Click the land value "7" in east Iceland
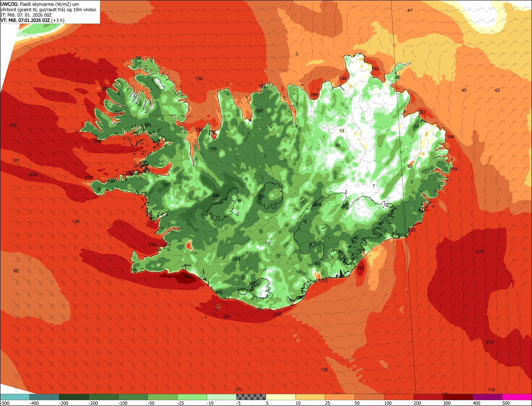 pyautogui.click(x=374, y=186)
